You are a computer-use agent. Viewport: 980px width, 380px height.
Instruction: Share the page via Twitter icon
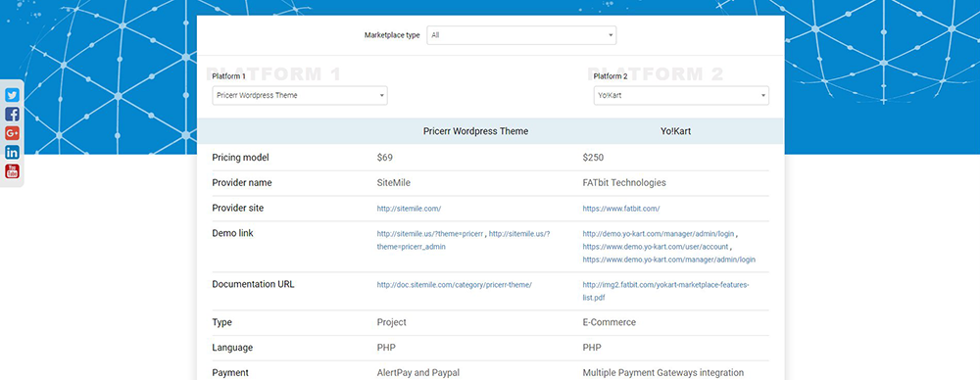12,95
